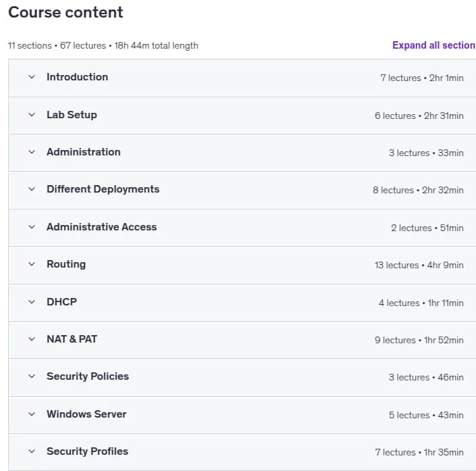Click the DHCP section chevron
The image size is (476, 471).
pos(32,302)
